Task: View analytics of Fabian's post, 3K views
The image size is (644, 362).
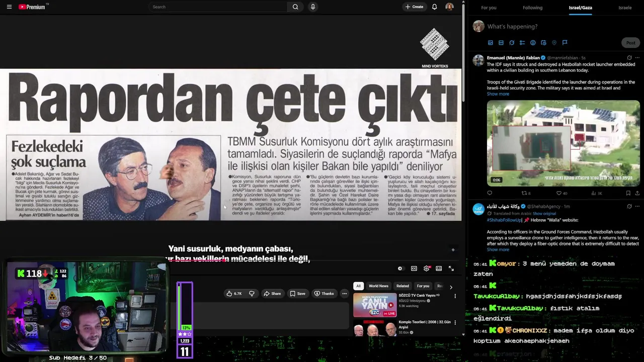Action: (x=597, y=193)
